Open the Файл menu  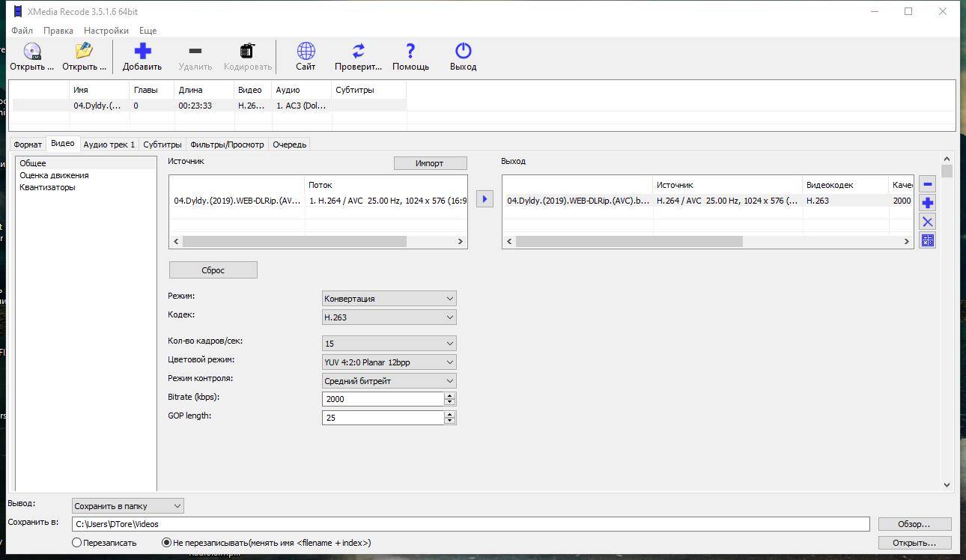pyautogui.click(x=22, y=31)
